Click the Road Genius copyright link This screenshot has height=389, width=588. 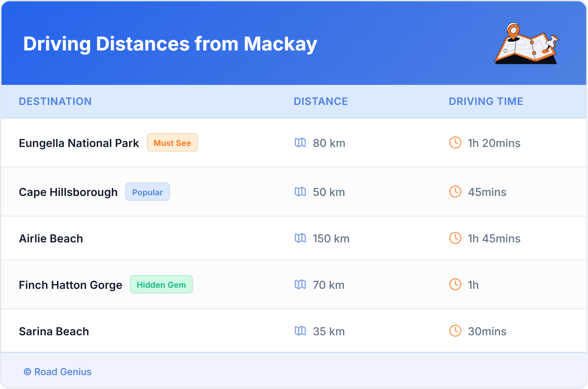coord(57,372)
